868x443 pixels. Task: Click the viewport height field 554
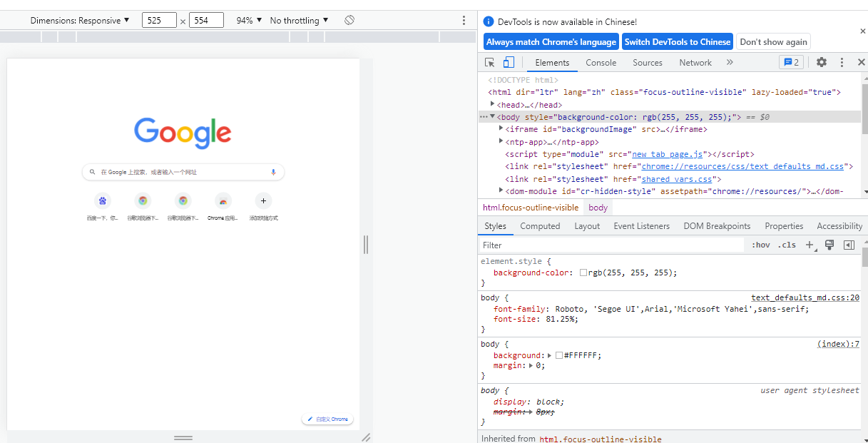click(207, 21)
